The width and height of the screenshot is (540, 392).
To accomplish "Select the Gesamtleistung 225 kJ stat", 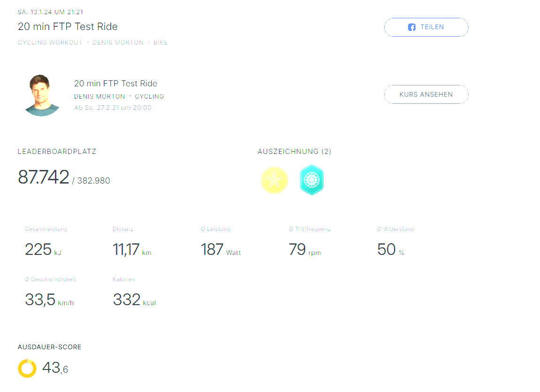I will 43,249.
